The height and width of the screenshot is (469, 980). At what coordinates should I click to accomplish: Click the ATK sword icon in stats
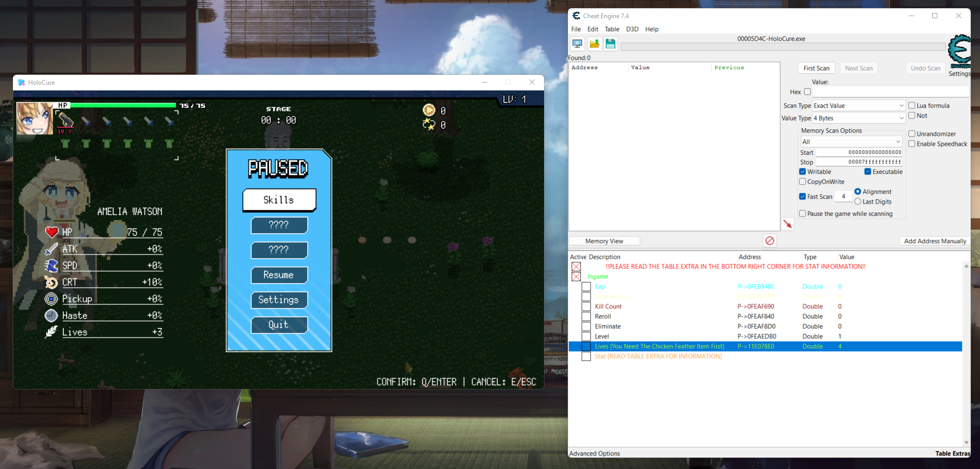click(x=51, y=249)
